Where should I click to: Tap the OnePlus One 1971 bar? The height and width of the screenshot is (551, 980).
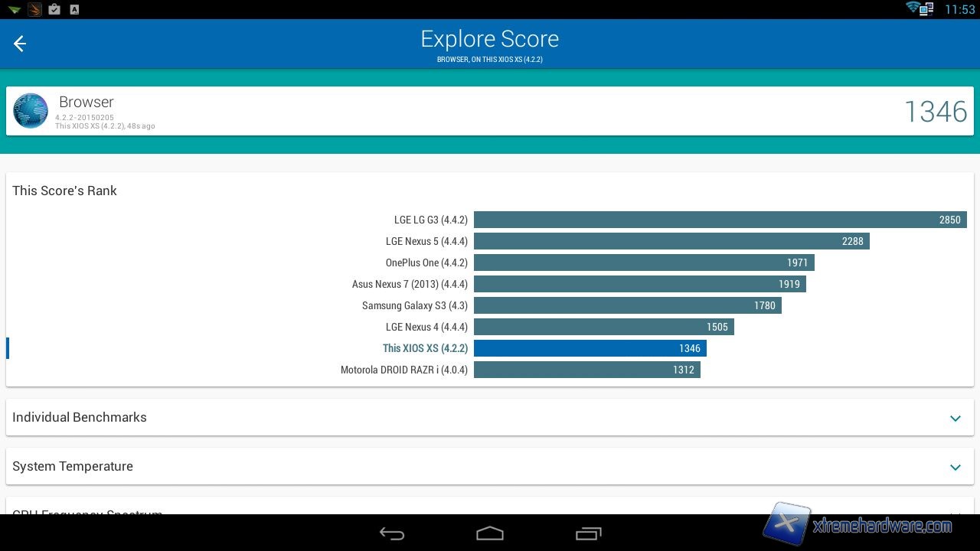643,262
